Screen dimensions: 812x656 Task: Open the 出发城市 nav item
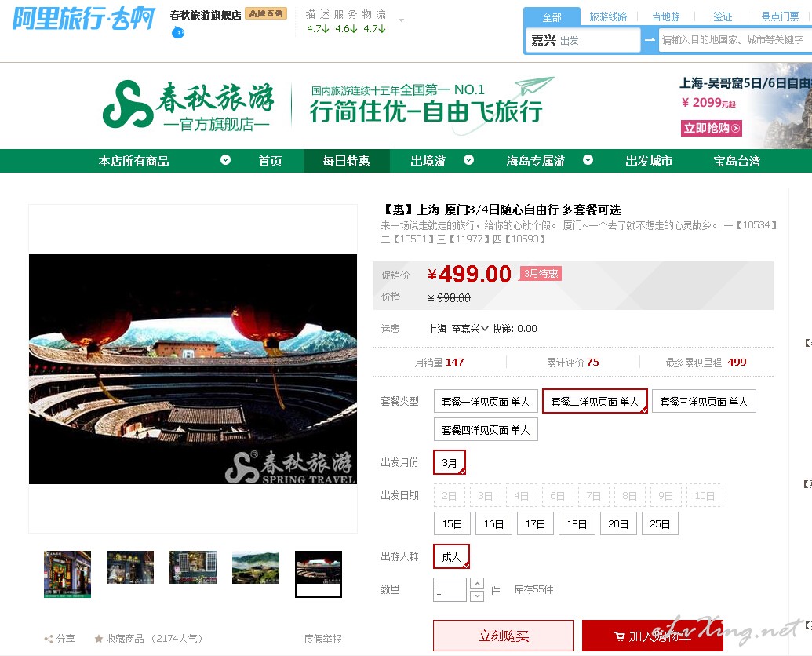(649, 161)
